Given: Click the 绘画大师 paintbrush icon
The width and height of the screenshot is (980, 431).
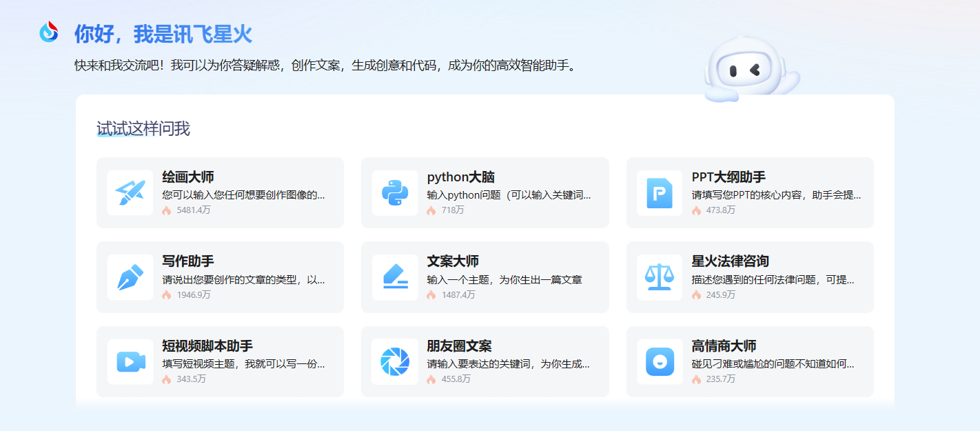Looking at the screenshot, I should coord(130,192).
